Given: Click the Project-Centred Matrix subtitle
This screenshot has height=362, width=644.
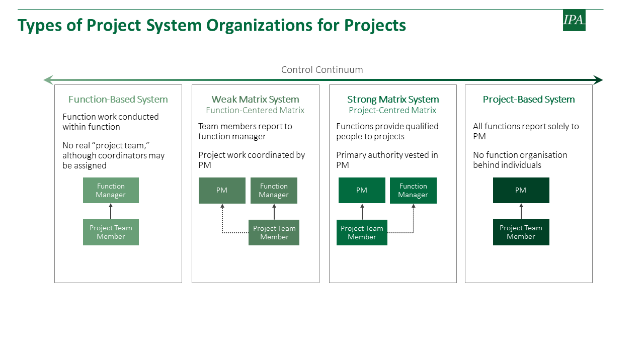Looking at the screenshot, I should [x=393, y=110].
